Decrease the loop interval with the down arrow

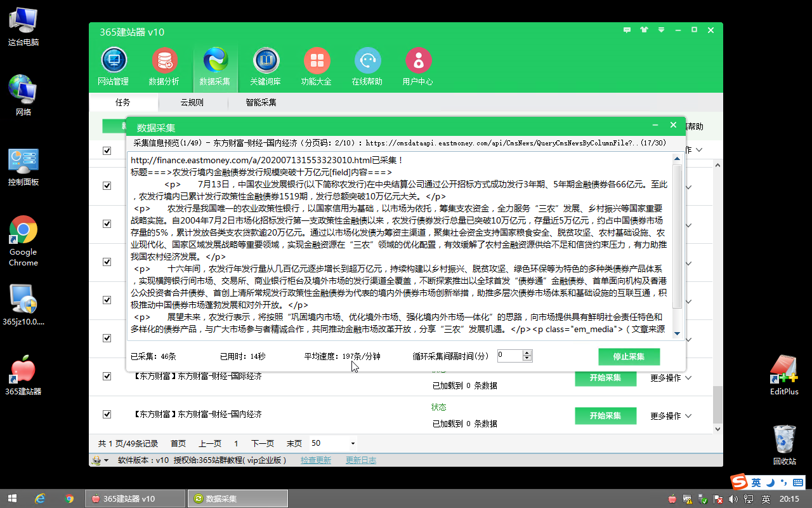(x=527, y=359)
